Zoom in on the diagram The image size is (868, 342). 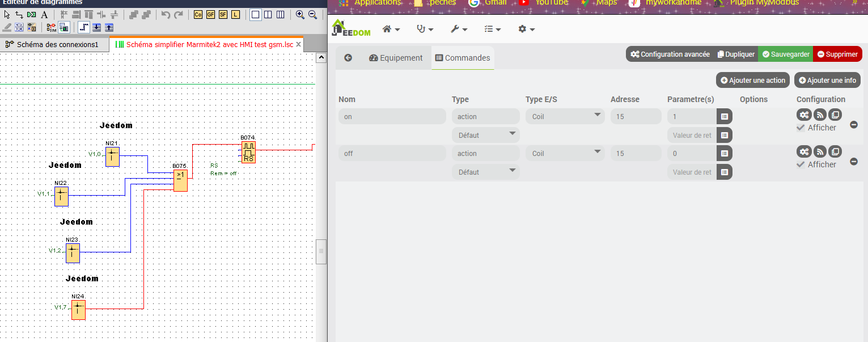pyautogui.click(x=300, y=15)
